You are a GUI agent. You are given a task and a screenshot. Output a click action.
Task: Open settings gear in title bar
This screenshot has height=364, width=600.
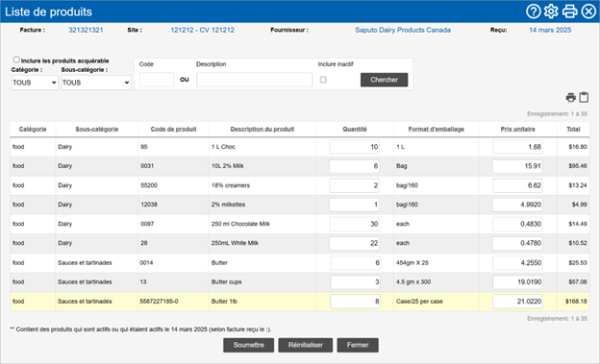tap(551, 12)
